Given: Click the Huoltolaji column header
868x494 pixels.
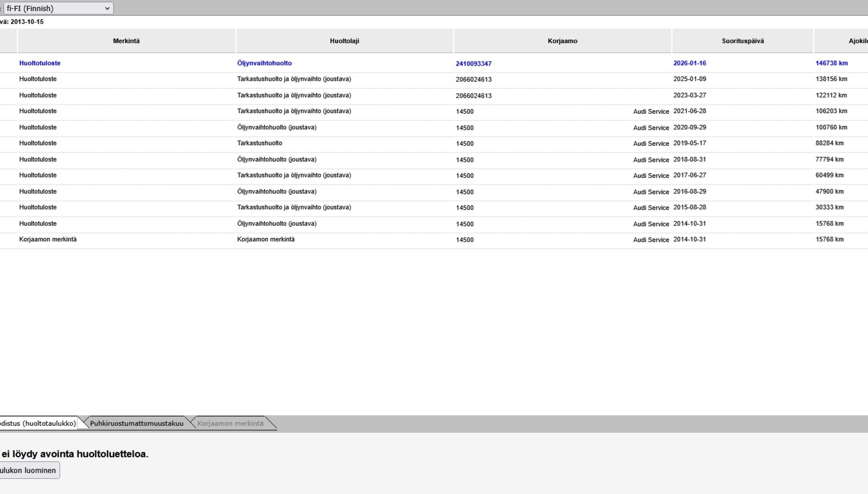Looking at the screenshot, I should coord(344,41).
